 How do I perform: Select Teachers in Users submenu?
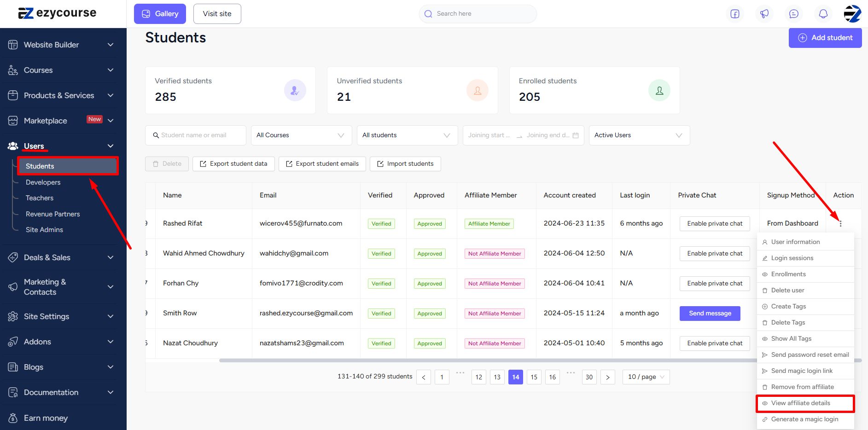[x=40, y=198]
